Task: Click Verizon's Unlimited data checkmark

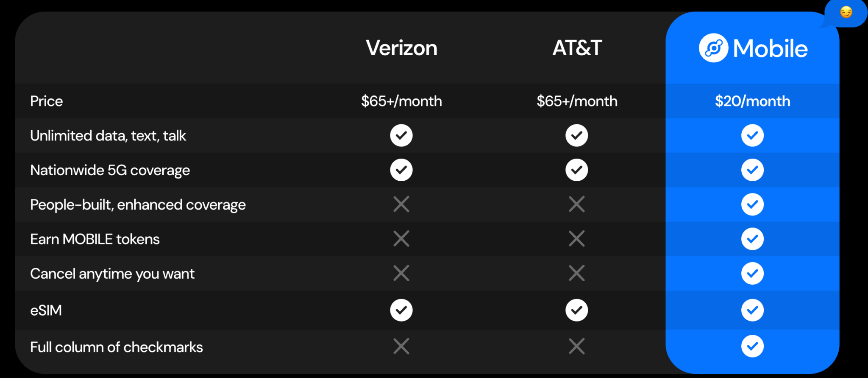Action: 401,135
